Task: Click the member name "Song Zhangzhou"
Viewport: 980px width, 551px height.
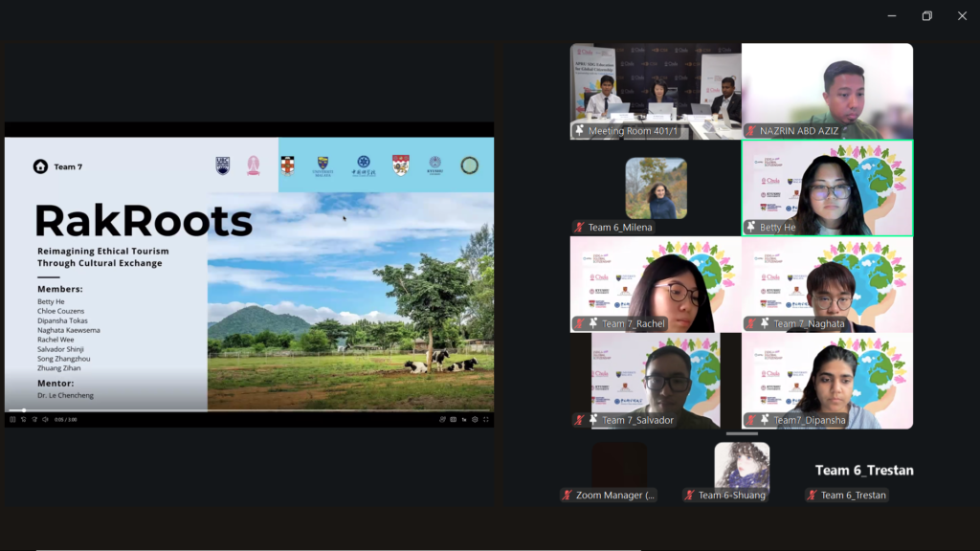Action: pyautogui.click(x=64, y=359)
